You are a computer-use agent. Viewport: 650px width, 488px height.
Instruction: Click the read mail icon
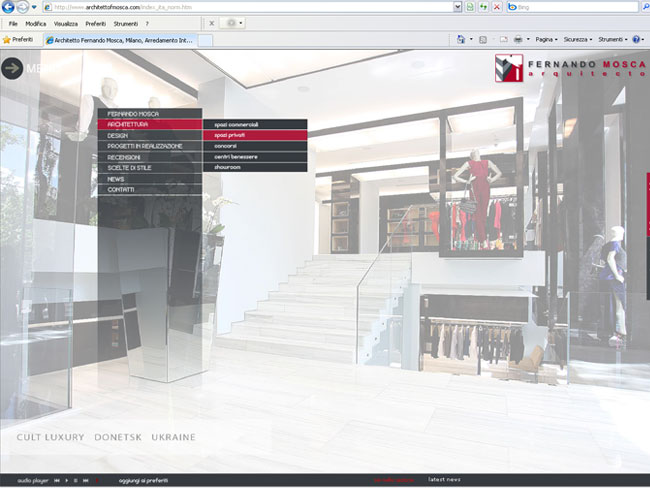504,39
